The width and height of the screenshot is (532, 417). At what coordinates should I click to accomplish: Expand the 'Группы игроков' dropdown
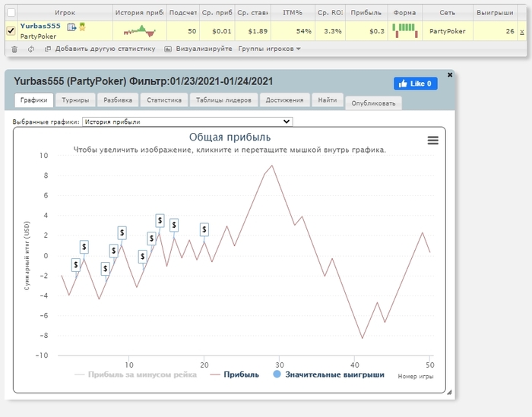[269, 49]
